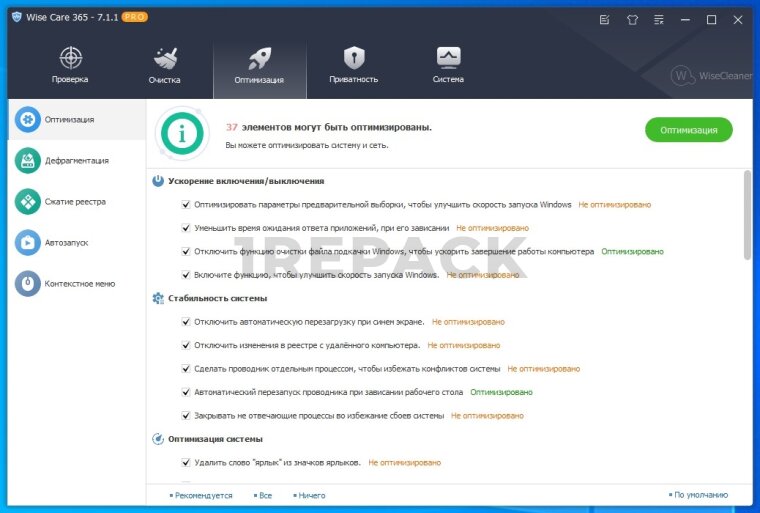Click the vertical scrollbar of the optimization list

(x=747, y=215)
